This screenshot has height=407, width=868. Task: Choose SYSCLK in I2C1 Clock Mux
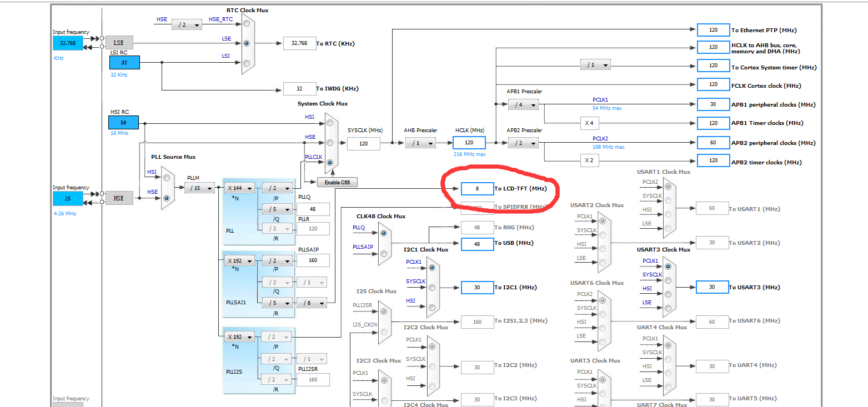(x=432, y=287)
